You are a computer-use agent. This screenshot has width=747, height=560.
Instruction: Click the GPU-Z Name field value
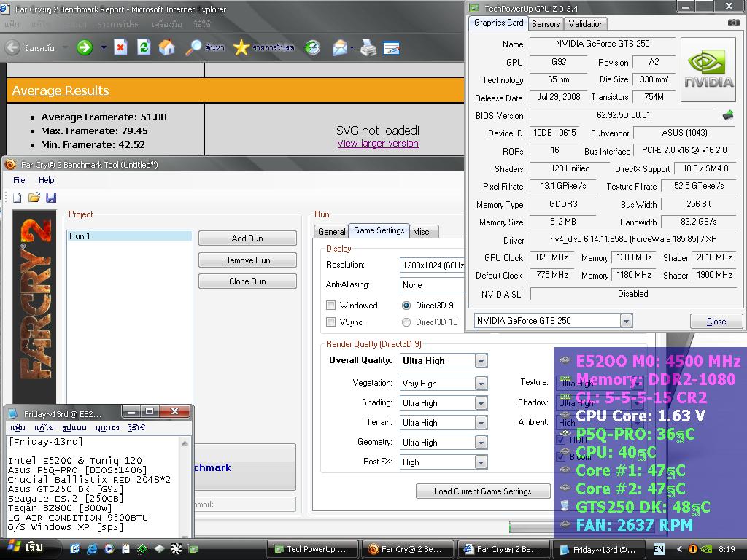(x=602, y=44)
